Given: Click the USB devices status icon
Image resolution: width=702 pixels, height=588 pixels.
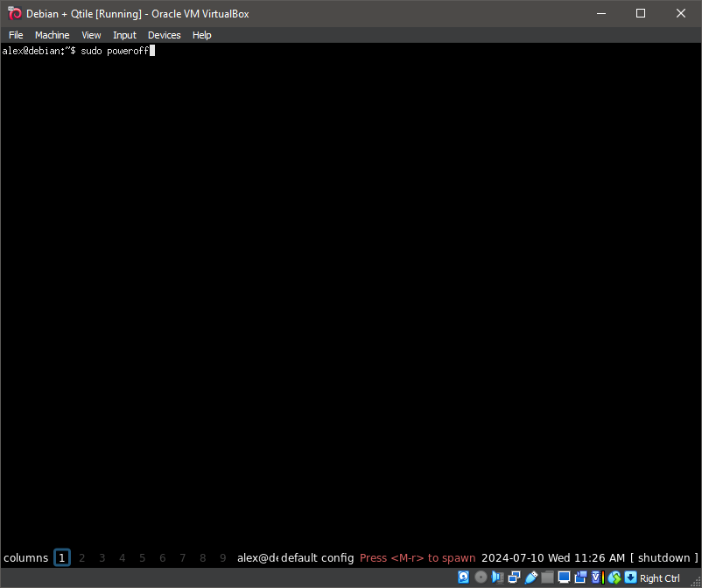Looking at the screenshot, I should [x=530, y=577].
